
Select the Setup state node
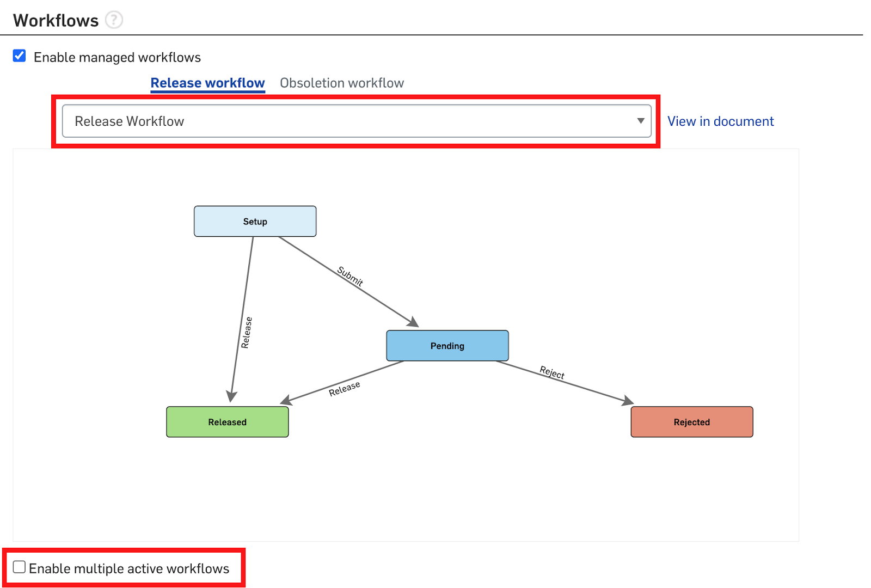pos(255,222)
